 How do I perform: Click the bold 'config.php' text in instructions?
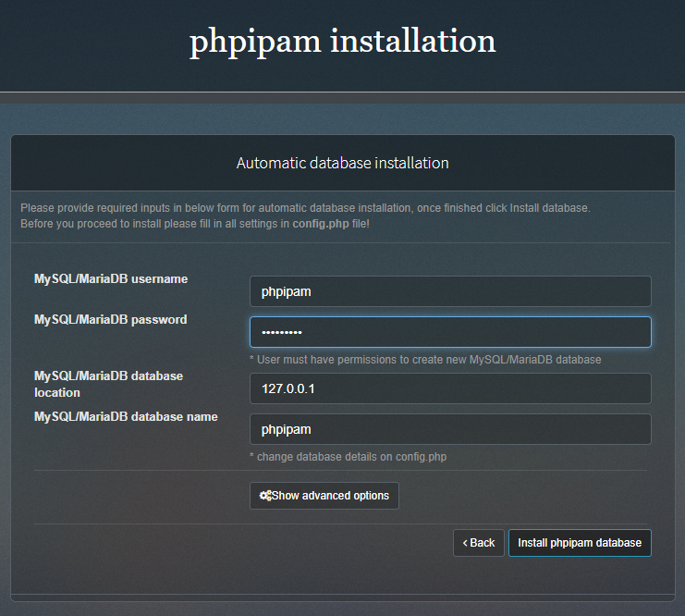pyautogui.click(x=321, y=224)
